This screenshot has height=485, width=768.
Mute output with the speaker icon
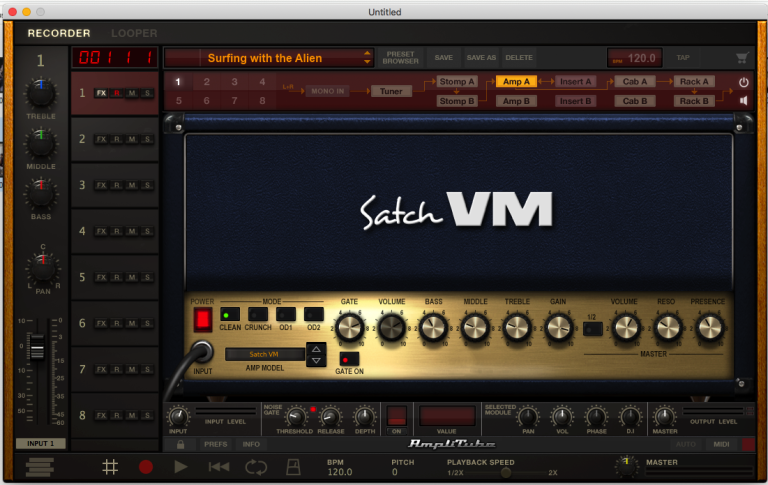coord(744,100)
